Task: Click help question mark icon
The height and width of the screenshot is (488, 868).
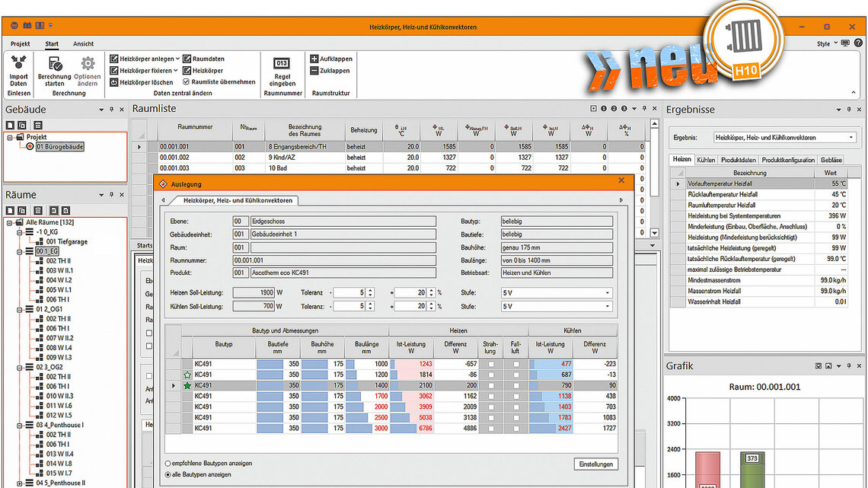Action: click(858, 43)
